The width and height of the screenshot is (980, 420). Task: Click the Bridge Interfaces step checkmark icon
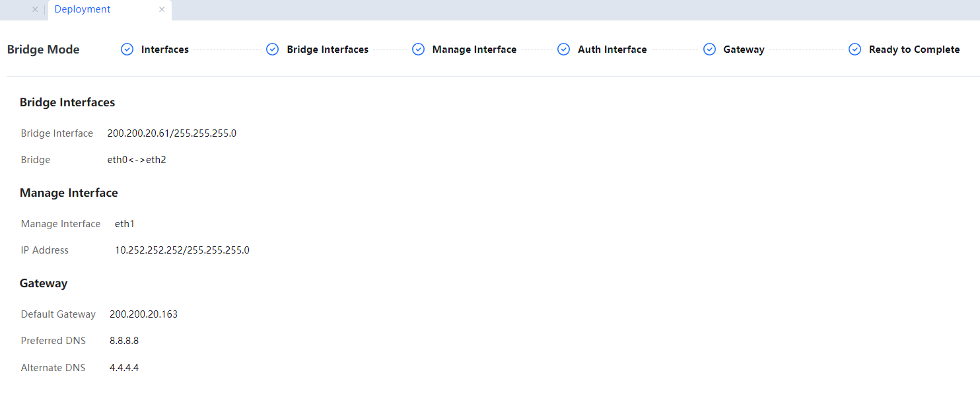tap(273, 50)
